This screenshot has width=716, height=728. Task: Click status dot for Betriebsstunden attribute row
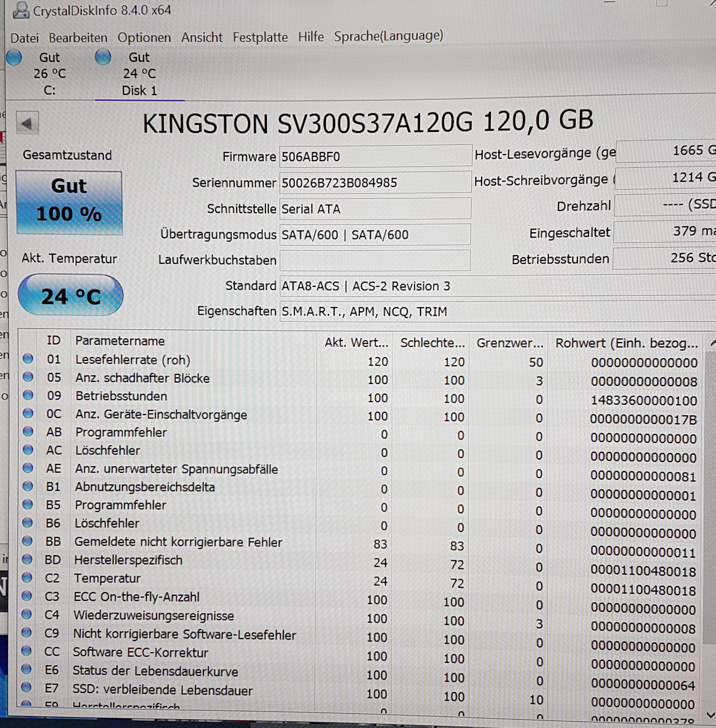tap(28, 395)
